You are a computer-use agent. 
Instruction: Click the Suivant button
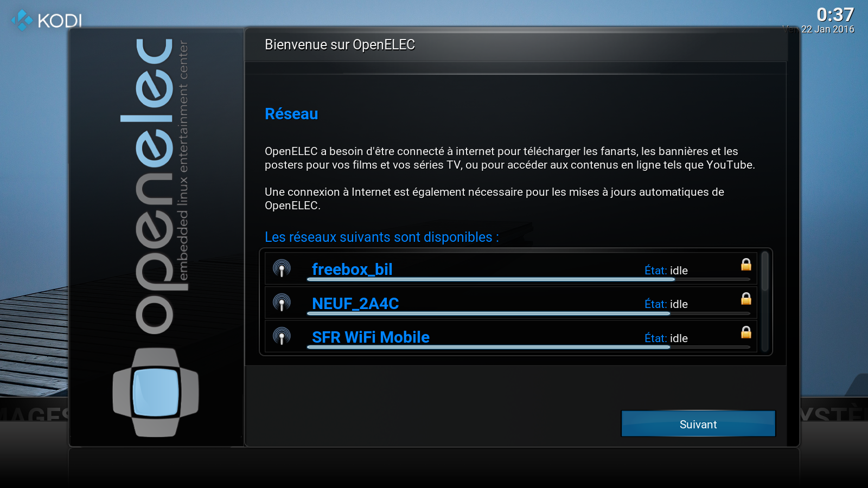point(698,423)
